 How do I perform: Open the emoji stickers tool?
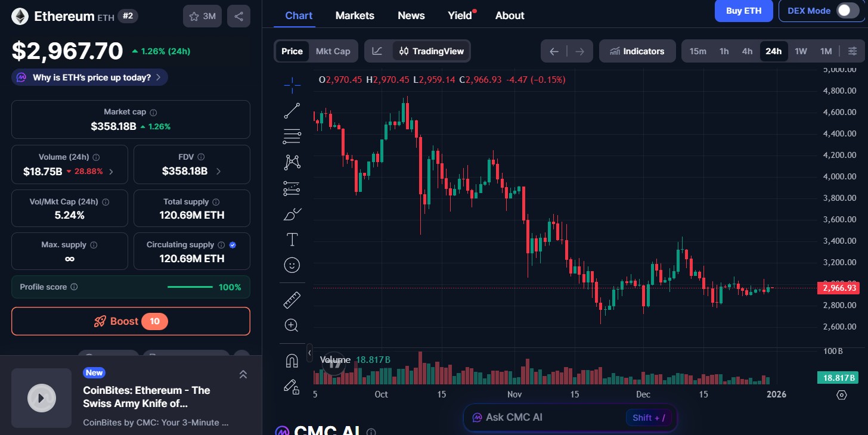coord(292,265)
